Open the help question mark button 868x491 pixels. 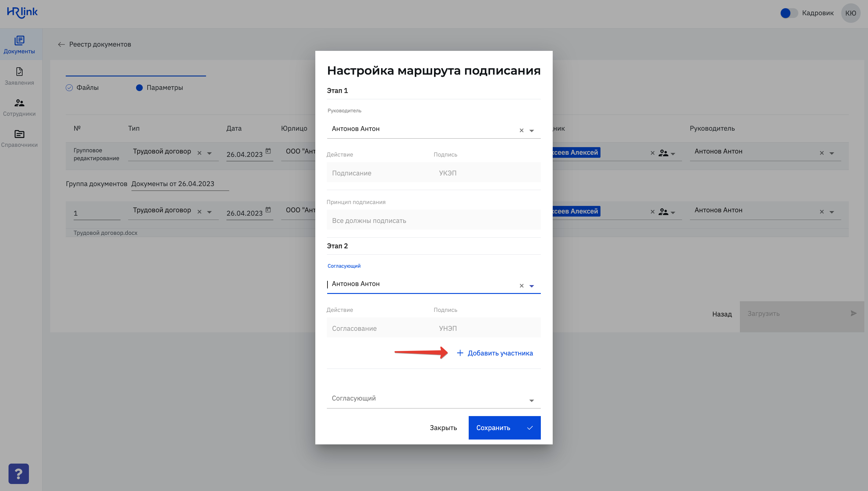point(19,473)
